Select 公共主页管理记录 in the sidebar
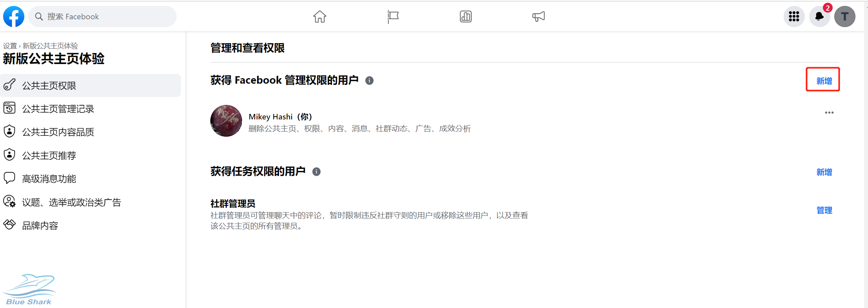This screenshot has height=308, width=868. (90, 108)
